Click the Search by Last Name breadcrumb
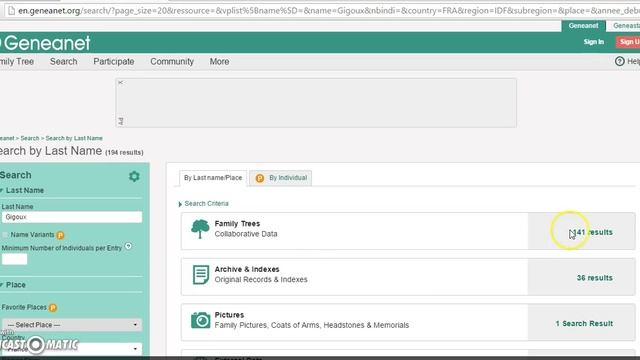The height and width of the screenshot is (360, 640). click(74, 138)
